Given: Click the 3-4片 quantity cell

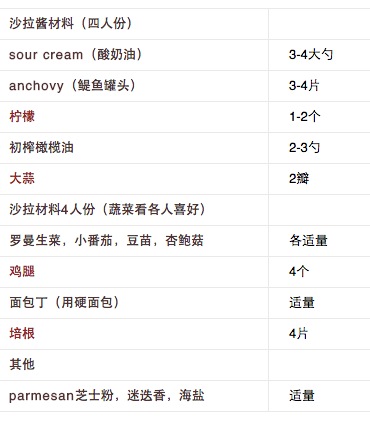Looking at the screenshot, I should 319,86.
